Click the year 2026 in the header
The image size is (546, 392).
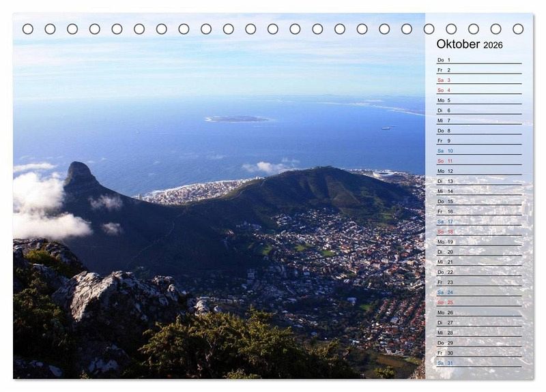pyautogui.click(x=493, y=45)
